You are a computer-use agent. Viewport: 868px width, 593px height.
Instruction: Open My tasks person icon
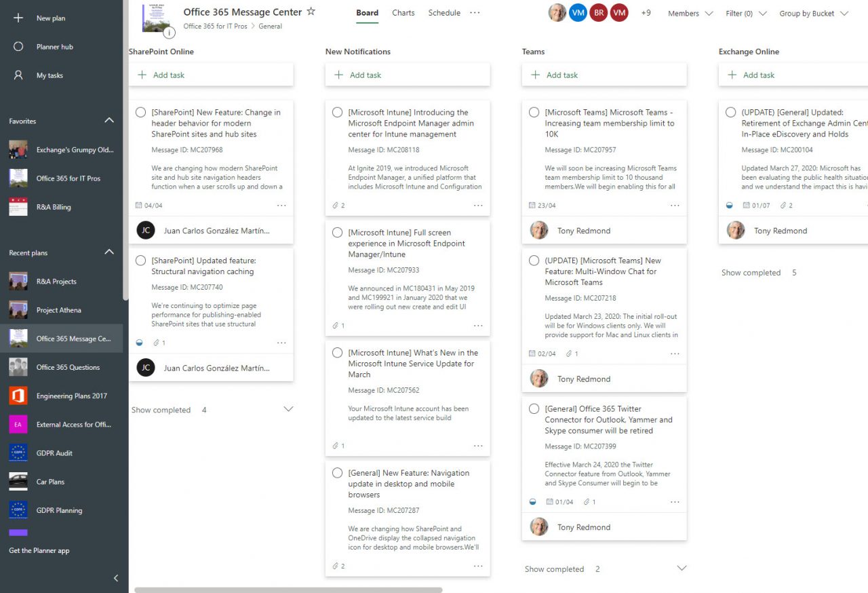[18, 75]
